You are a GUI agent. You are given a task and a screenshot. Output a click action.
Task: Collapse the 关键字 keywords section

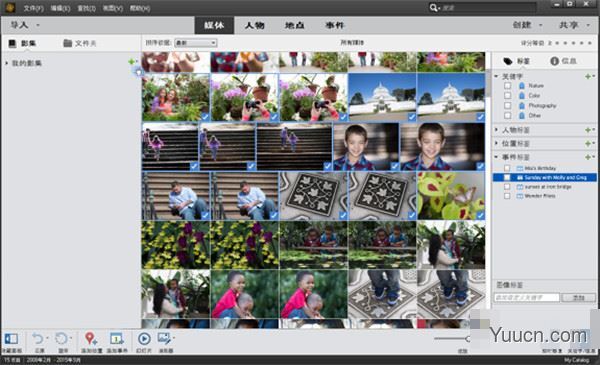pyautogui.click(x=496, y=77)
